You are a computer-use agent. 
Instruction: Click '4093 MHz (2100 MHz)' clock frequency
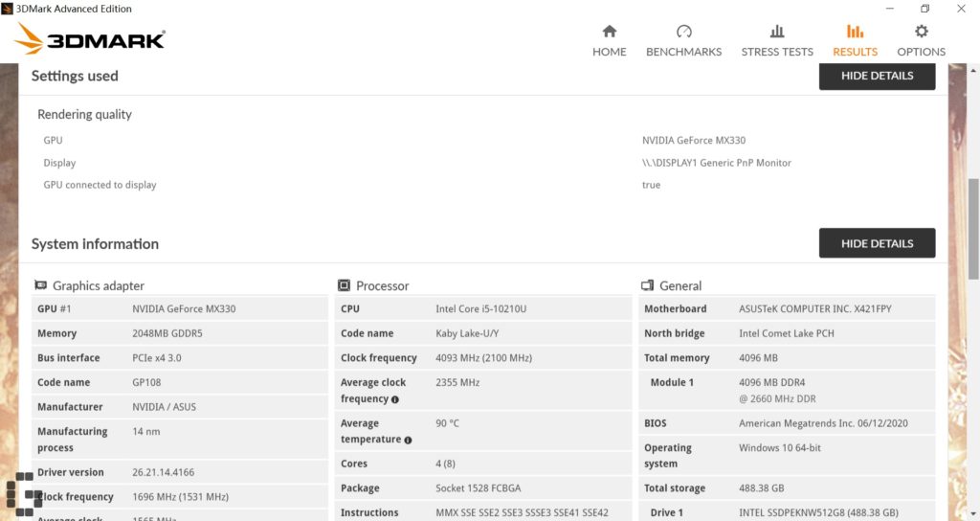pyautogui.click(x=483, y=358)
